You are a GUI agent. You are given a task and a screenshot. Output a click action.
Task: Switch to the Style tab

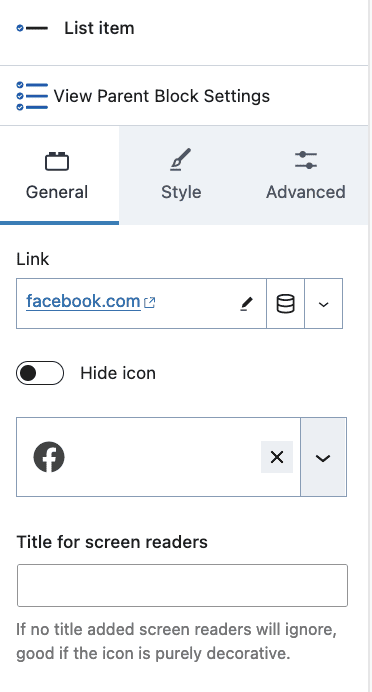pyautogui.click(x=181, y=175)
